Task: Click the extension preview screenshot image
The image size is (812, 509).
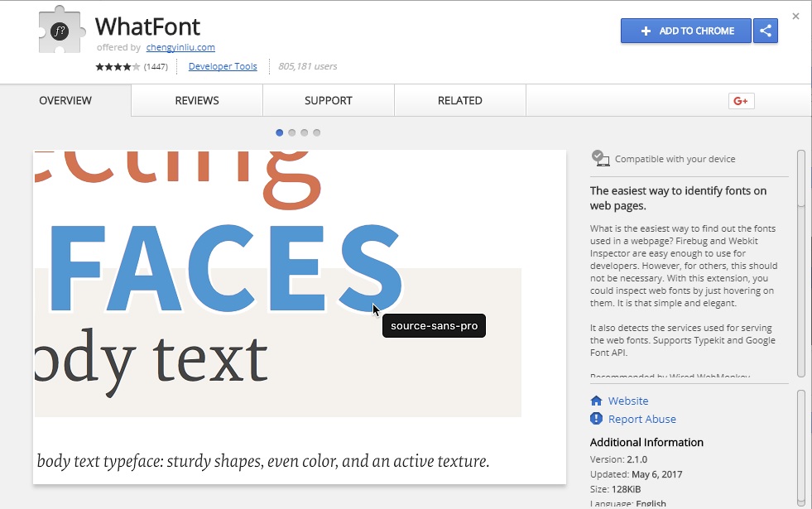Action: pos(300,317)
